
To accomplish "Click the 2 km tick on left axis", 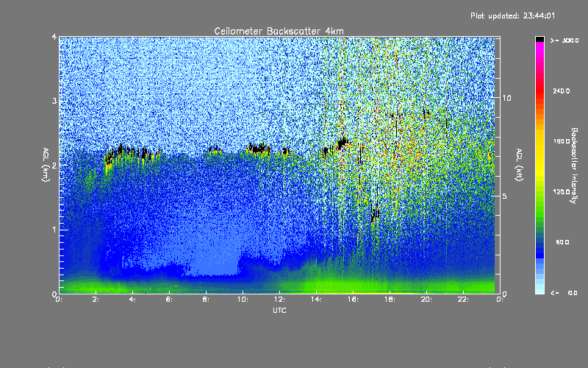I will (x=54, y=165).
